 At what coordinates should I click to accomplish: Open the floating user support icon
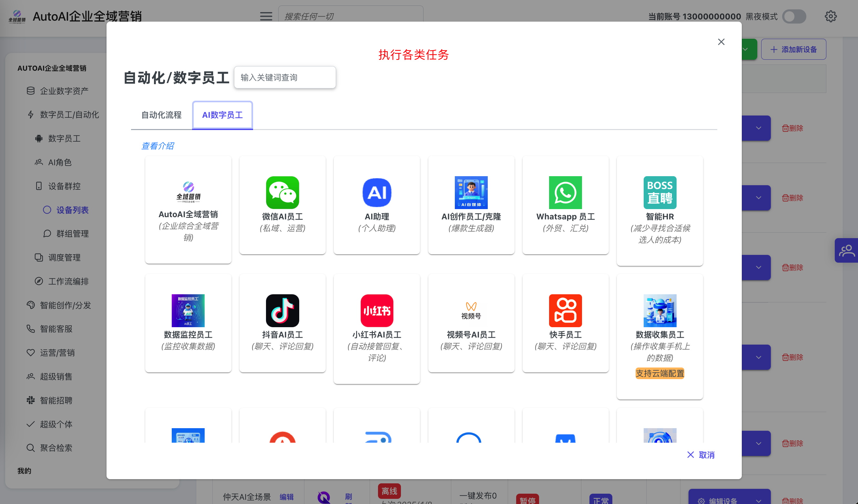846,250
